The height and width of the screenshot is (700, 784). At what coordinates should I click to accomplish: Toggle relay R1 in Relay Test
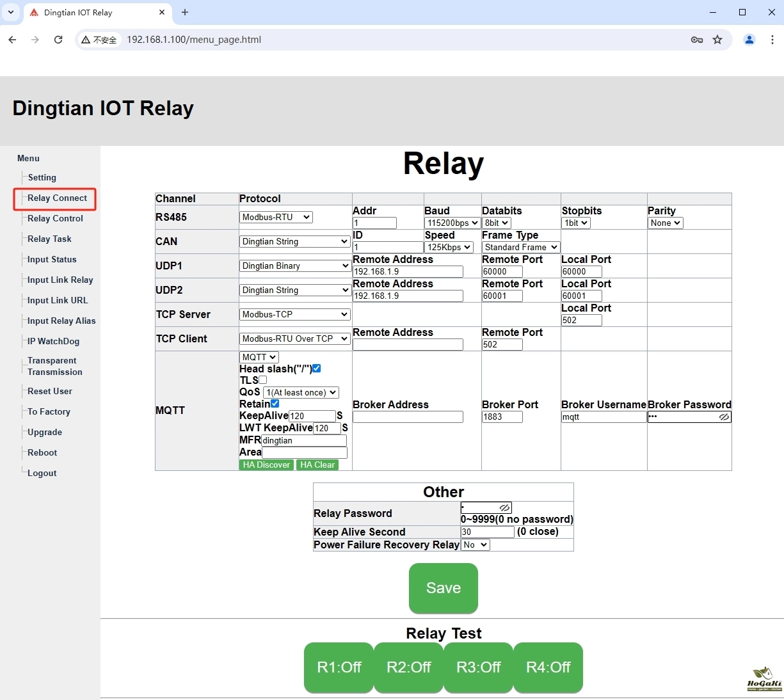pyautogui.click(x=339, y=667)
